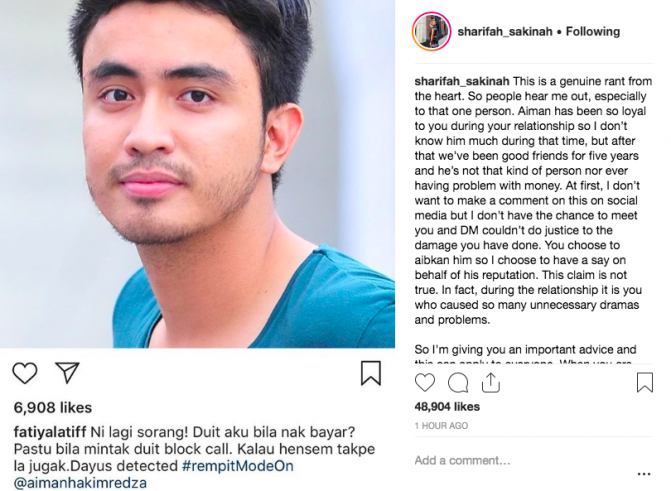The height and width of the screenshot is (491, 671).
Task: Open the man's portrait photo
Action: (197, 174)
